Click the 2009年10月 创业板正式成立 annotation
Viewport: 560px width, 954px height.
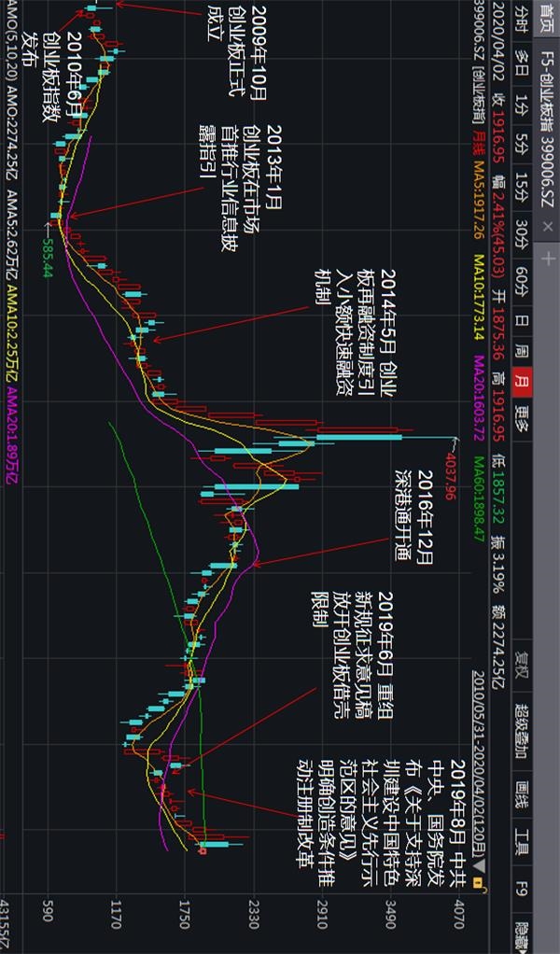pos(236,52)
